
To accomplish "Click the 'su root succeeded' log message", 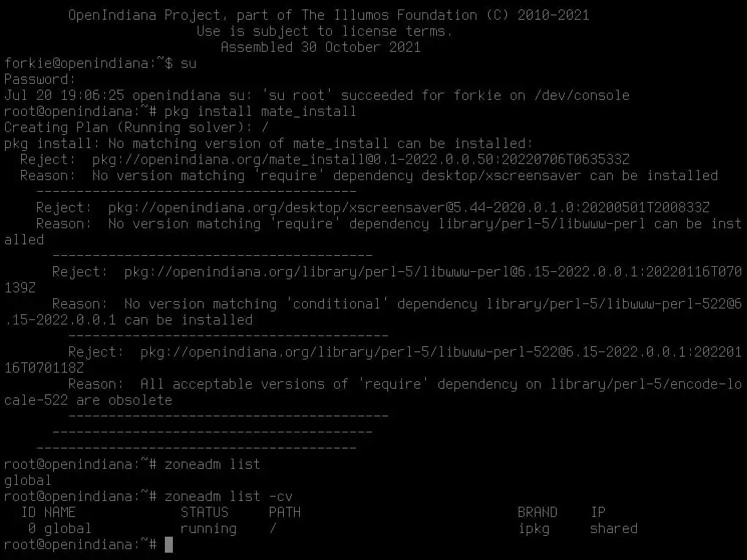I will [x=317, y=96].
